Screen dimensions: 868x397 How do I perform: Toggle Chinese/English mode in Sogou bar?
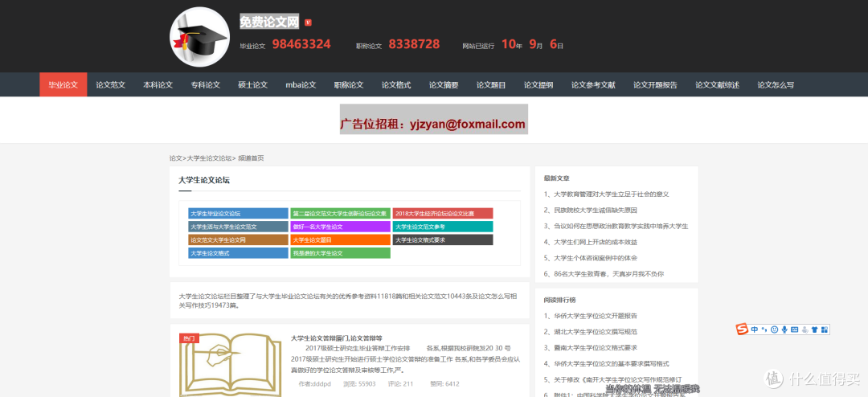click(x=755, y=329)
